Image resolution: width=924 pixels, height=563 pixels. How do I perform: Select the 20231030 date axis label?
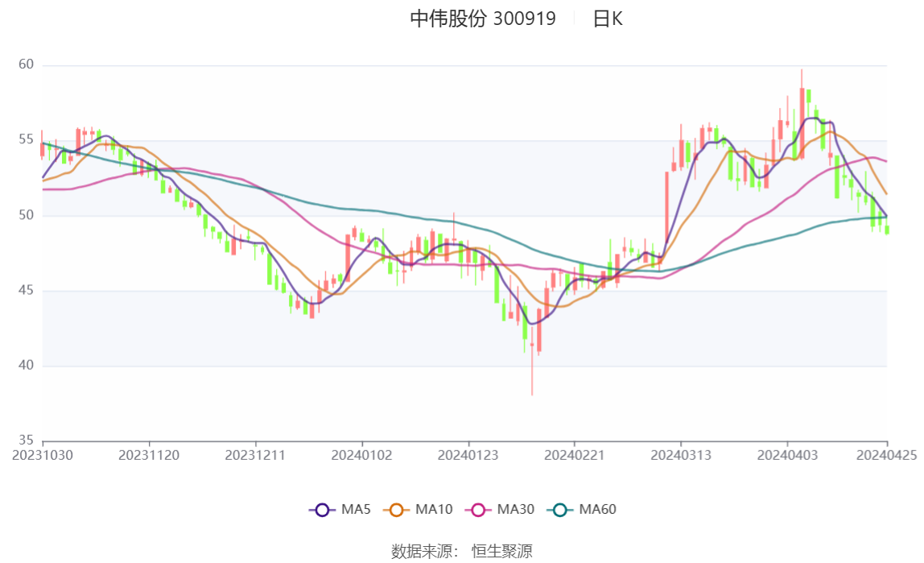pyautogui.click(x=43, y=455)
